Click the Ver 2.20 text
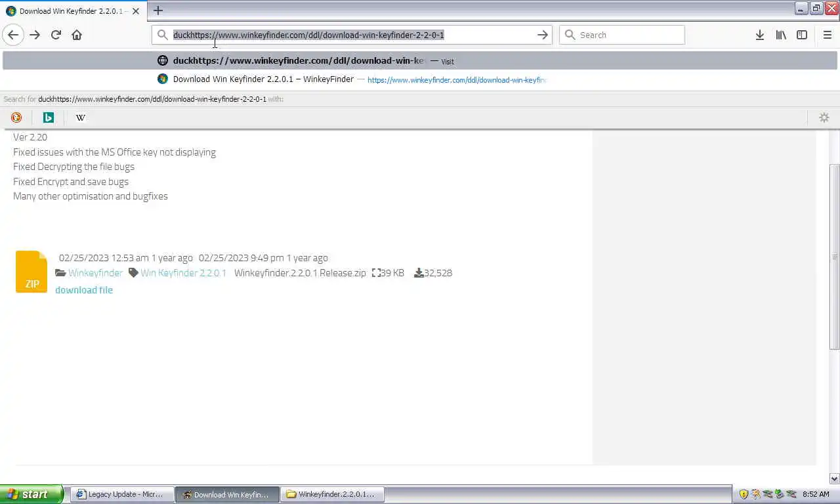Image resolution: width=840 pixels, height=504 pixels. coord(30,137)
